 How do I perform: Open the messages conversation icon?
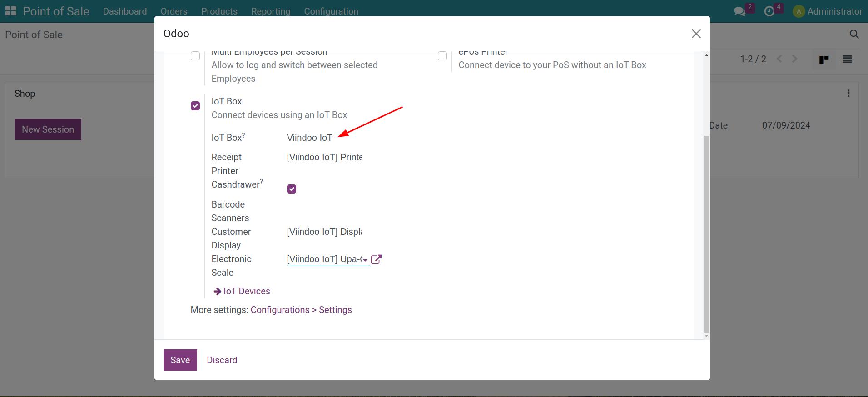(740, 11)
